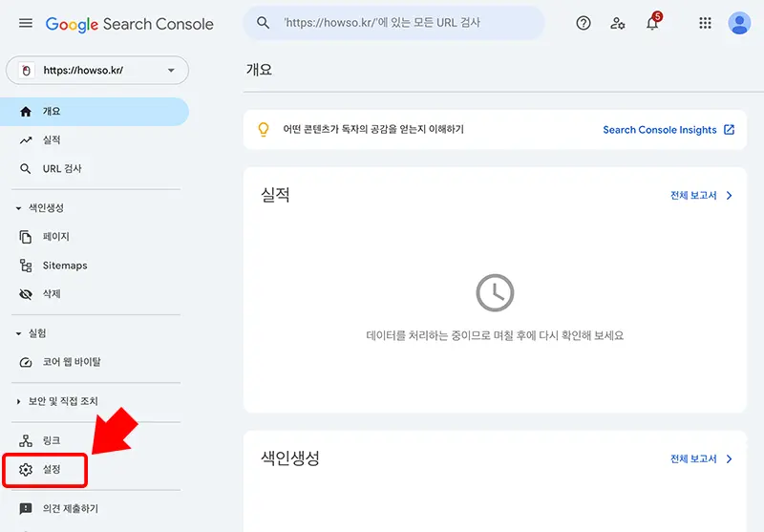The width and height of the screenshot is (764, 532).
Task: Open 전체 보고서 for 실적
Action: click(x=693, y=196)
